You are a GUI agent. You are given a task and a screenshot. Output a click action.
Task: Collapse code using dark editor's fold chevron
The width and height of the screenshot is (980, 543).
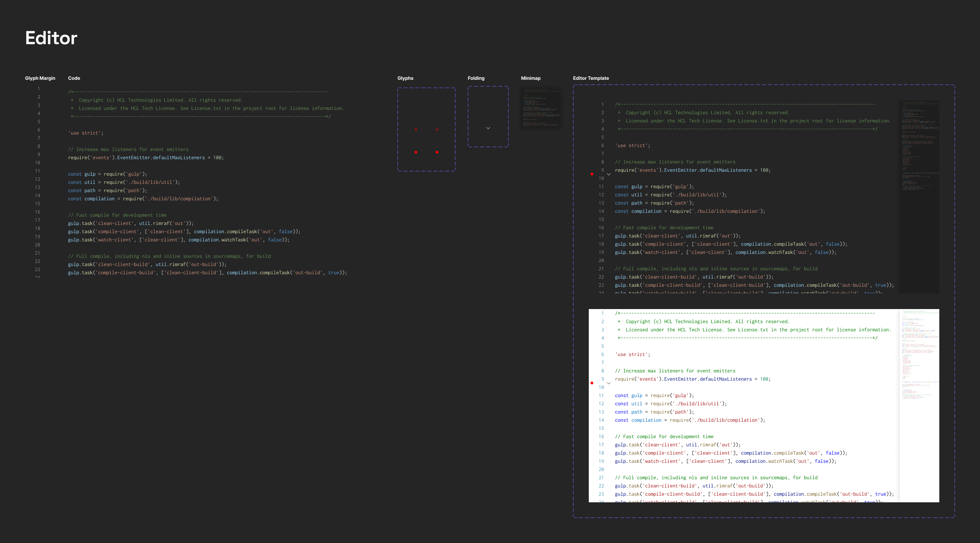point(609,174)
